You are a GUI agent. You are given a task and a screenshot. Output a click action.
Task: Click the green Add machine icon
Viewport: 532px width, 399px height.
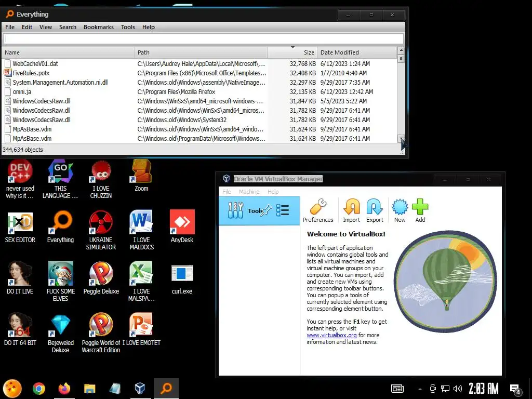[420, 210]
